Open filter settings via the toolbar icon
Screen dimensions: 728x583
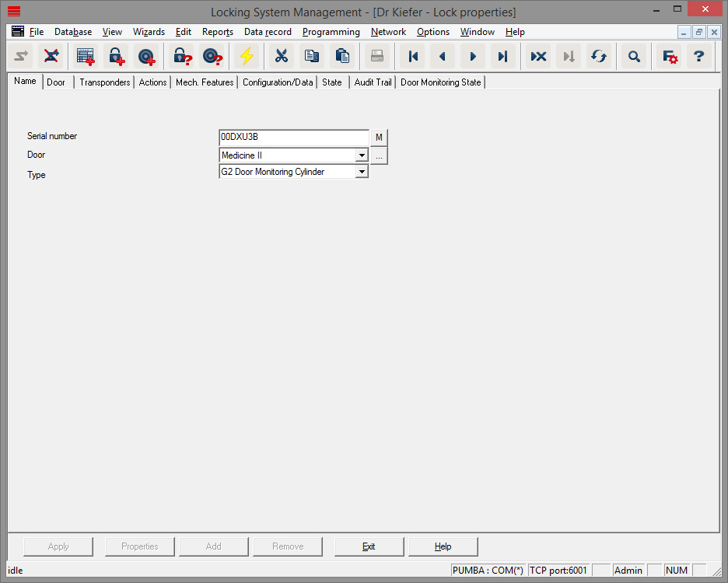tap(667, 56)
